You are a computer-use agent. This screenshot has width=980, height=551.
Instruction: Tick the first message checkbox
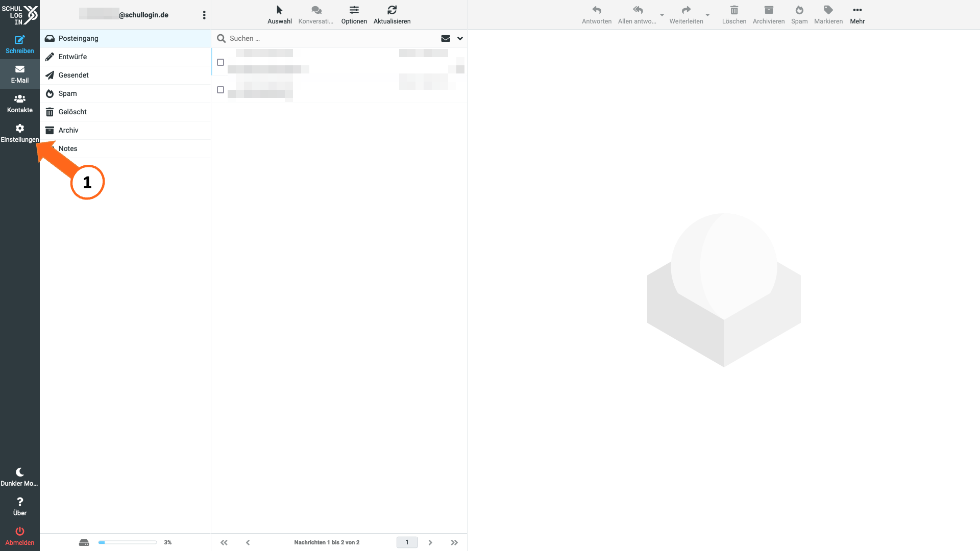coord(220,62)
